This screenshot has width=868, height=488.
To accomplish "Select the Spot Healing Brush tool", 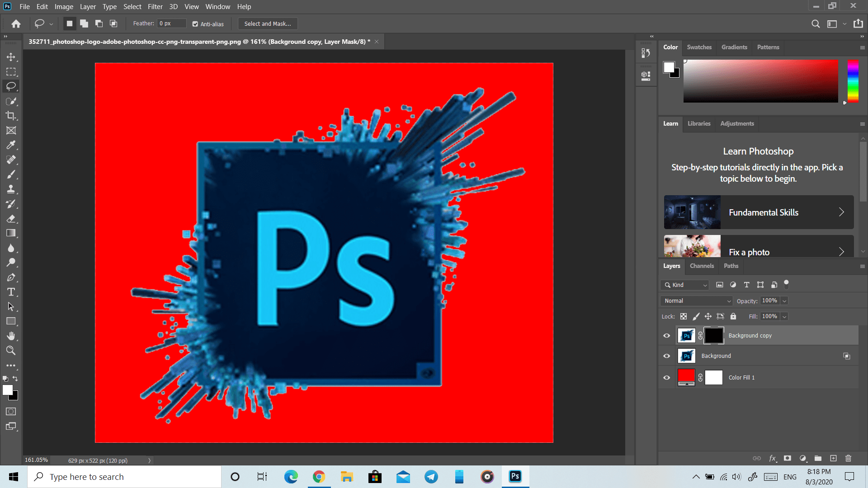I will click(x=11, y=160).
